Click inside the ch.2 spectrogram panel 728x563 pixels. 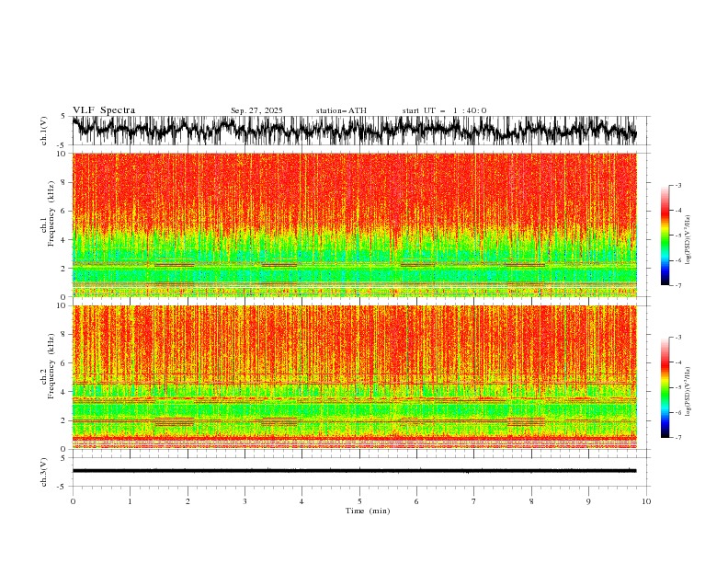(355, 377)
